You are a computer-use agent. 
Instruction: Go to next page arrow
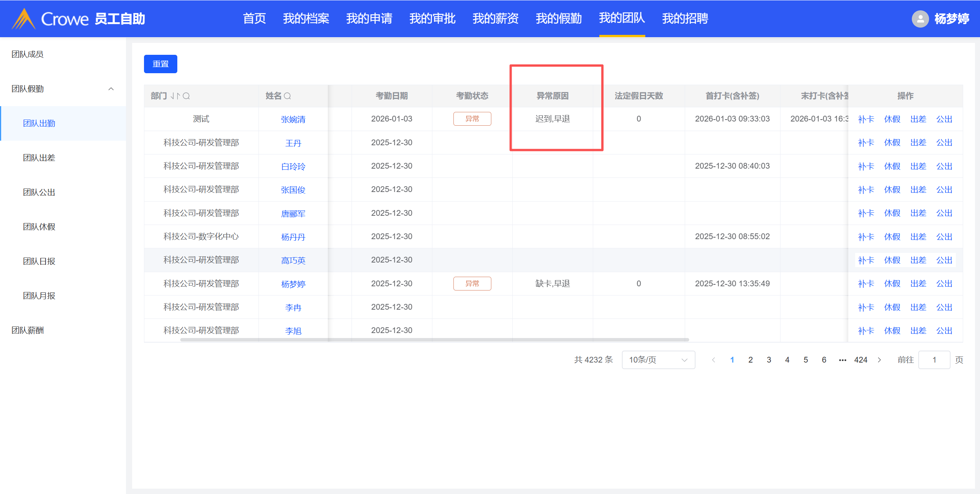point(879,360)
